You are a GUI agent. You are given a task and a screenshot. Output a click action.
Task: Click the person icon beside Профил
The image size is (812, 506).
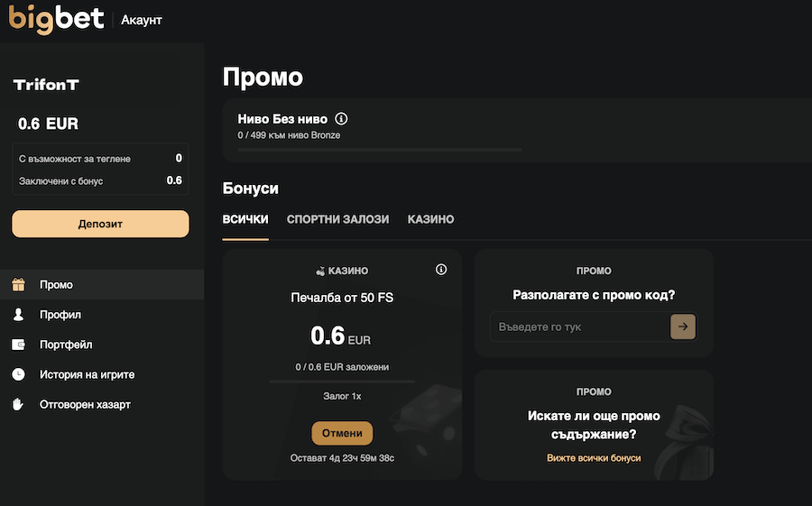[19, 315]
